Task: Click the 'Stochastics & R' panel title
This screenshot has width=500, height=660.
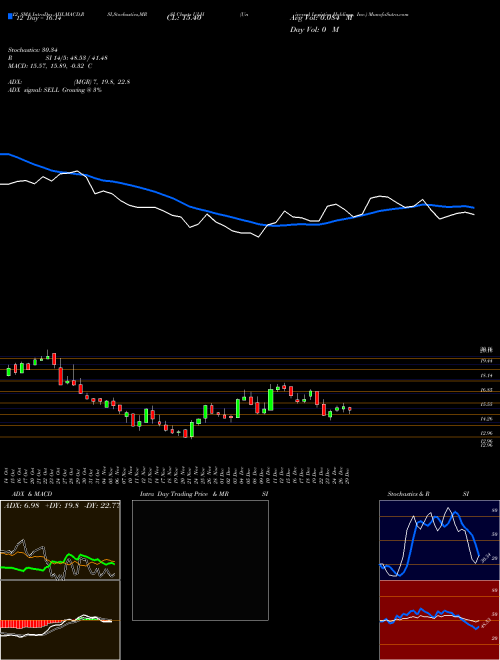Action: click(409, 494)
